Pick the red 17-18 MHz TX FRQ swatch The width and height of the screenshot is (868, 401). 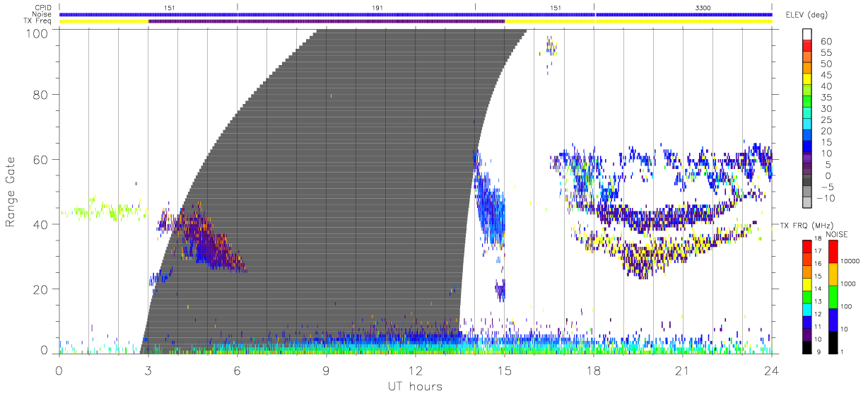click(807, 246)
